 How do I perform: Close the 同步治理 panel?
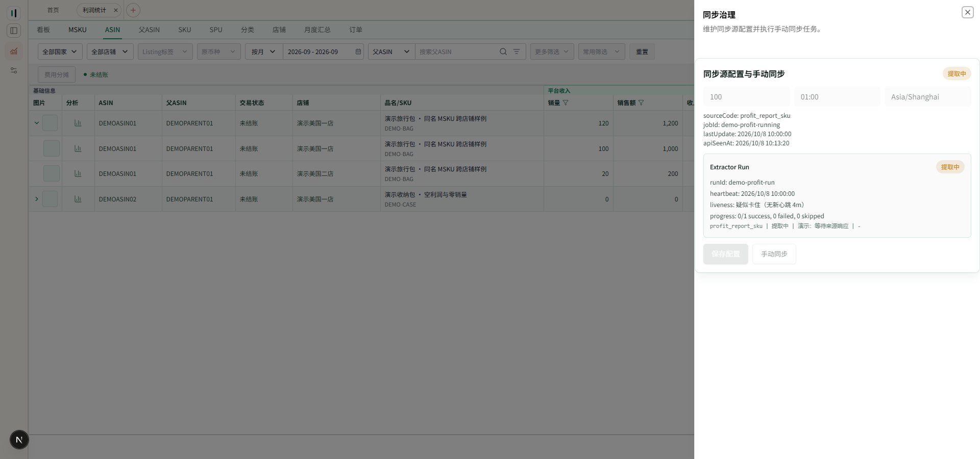967,12
